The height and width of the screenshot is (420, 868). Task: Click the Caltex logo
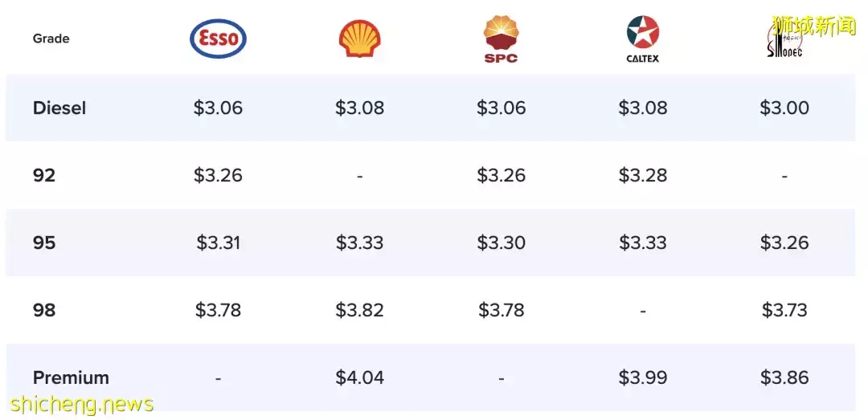point(643,39)
